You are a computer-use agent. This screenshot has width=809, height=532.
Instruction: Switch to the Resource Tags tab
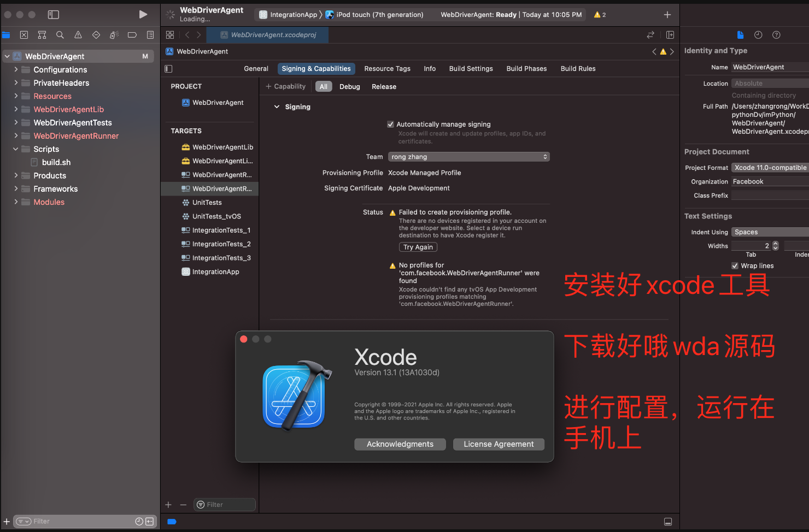pos(387,69)
